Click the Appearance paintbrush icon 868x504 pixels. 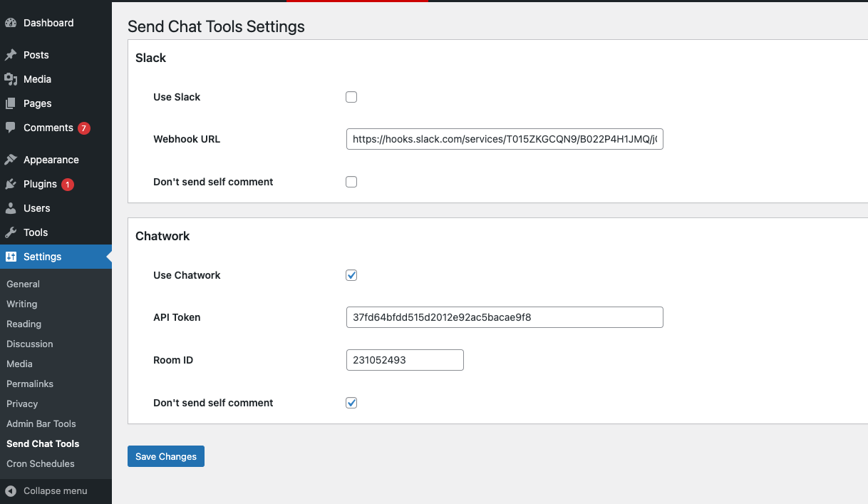[x=11, y=160]
